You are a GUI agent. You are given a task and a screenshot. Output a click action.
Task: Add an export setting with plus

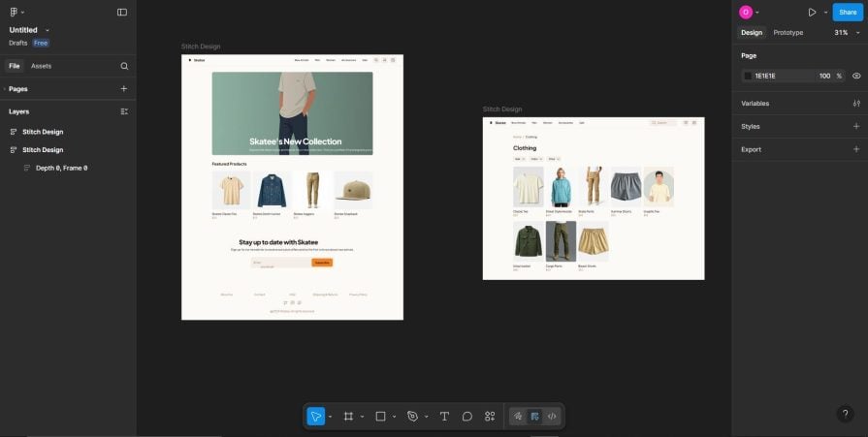[x=856, y=149]
